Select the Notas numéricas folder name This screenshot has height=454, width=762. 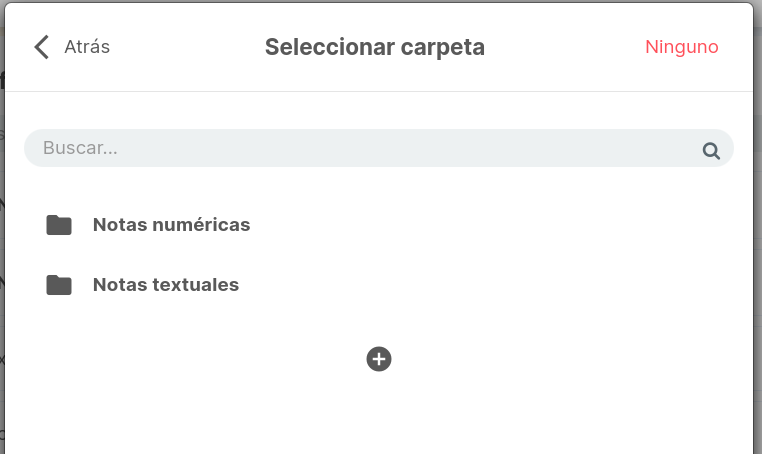172,225
